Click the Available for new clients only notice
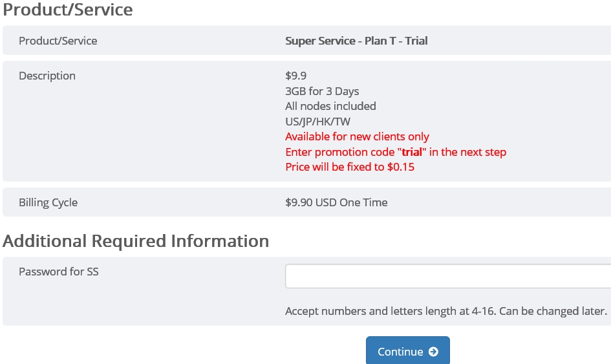The height and width of the screenshot is (364, 611). point(357,136)
